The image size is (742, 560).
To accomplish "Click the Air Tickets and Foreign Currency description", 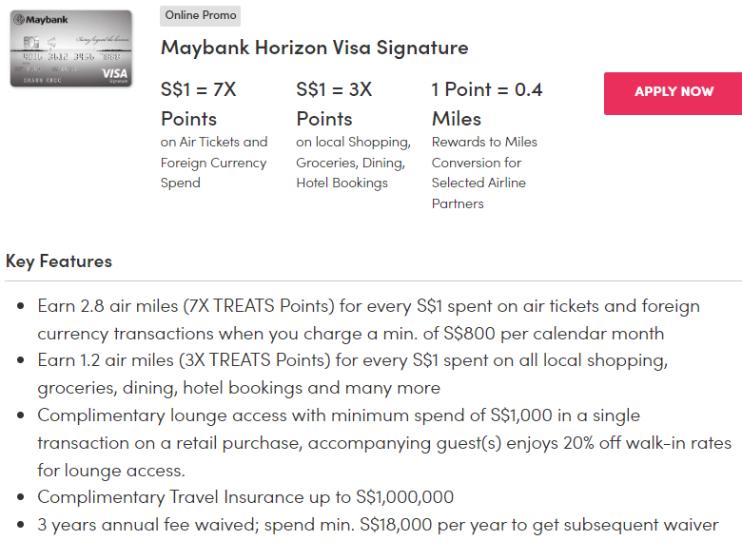I will click(x=214, y=162).
